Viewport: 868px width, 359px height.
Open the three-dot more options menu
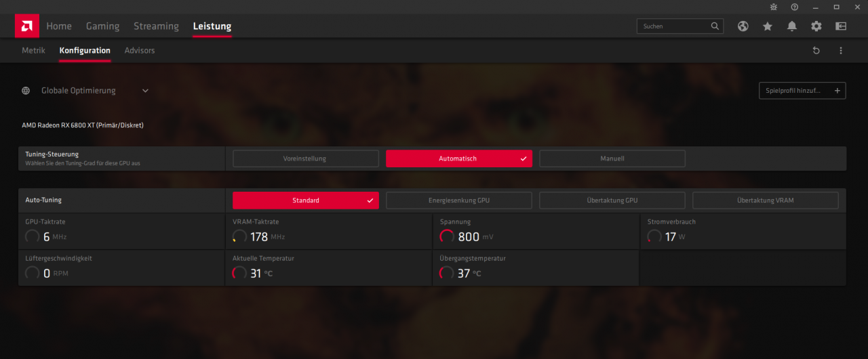point(841,50)
